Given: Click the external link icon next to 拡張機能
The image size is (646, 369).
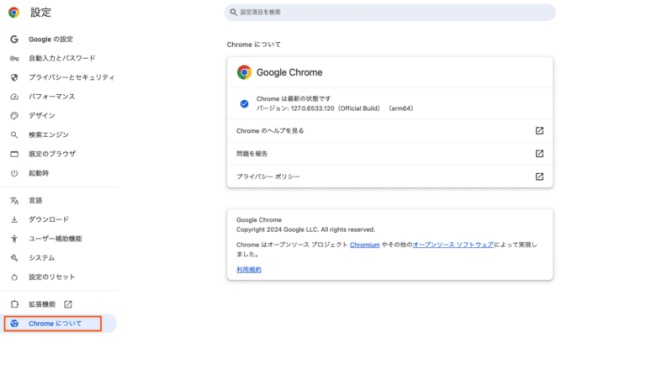Looking at the screenshot, I should pyautogui.click(x=68, y=304).
